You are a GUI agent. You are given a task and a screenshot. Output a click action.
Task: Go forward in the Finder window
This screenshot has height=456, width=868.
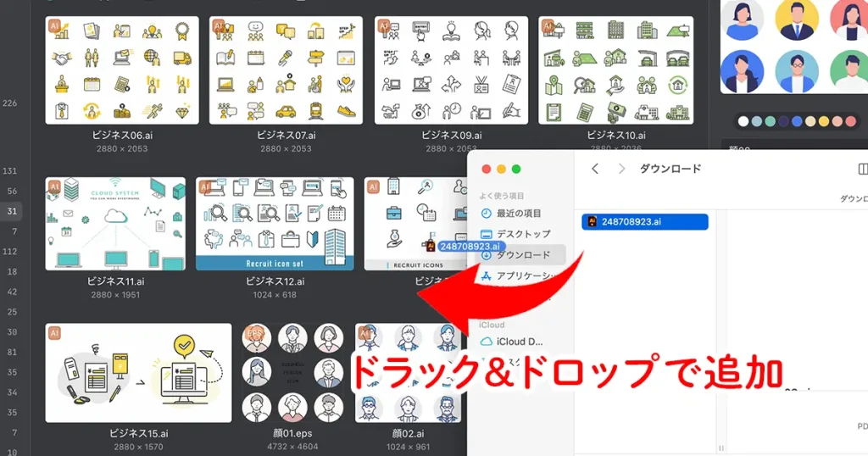tap(623, 169)
